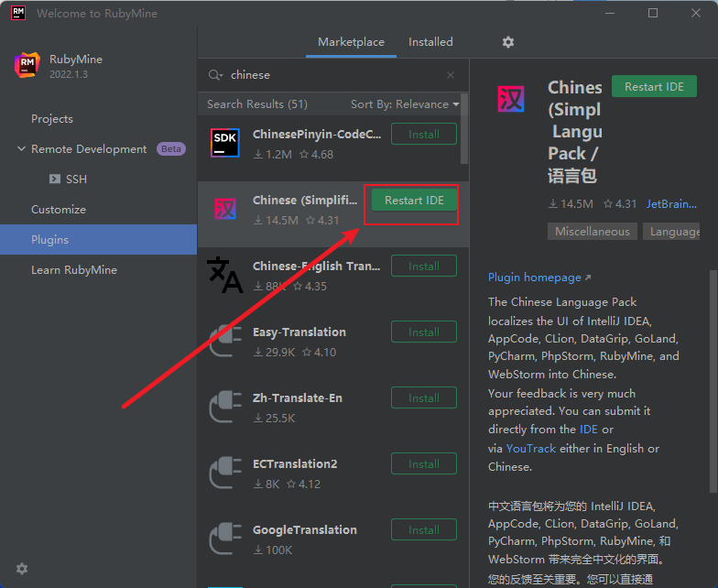Switch to the Installed tab

pos(430,42)
